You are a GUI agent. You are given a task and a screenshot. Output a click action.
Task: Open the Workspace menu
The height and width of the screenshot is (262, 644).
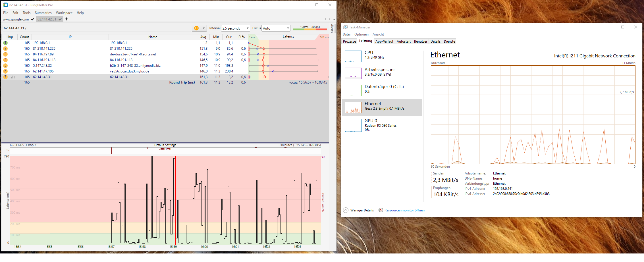click(64, 13)
